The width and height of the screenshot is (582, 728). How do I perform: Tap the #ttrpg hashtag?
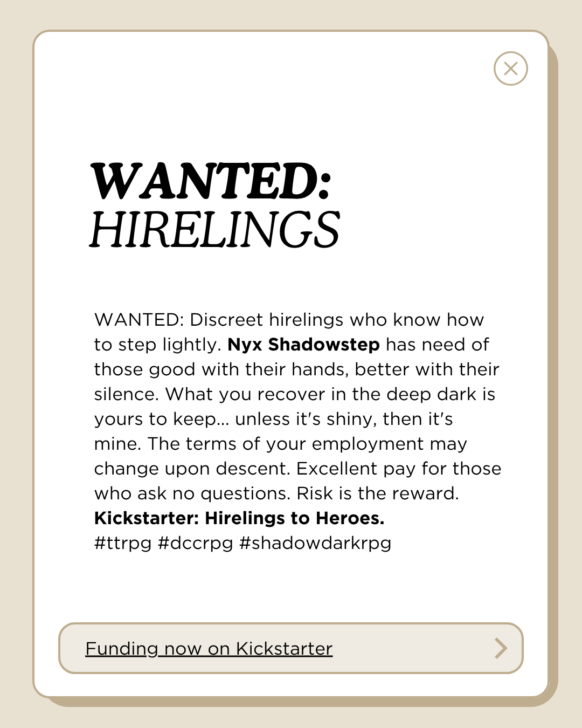pyautogui.click(x=123, y=543)
